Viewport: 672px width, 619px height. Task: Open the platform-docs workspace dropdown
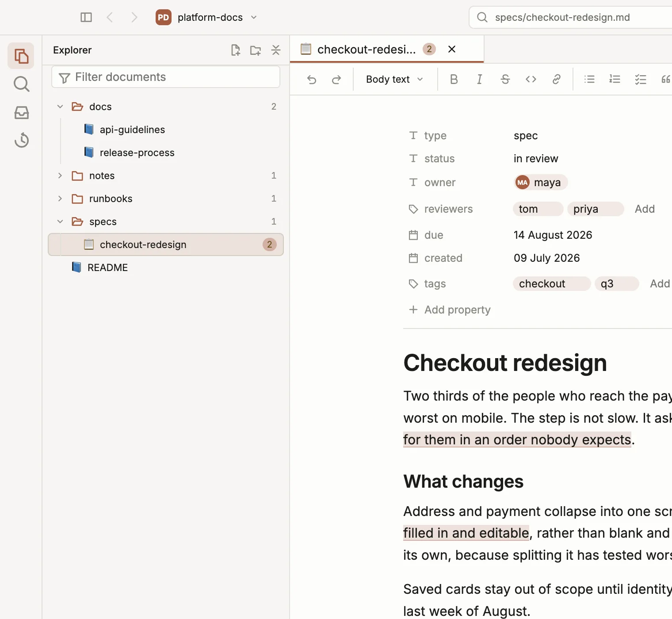pyautogui.click(x=206, y=17)
